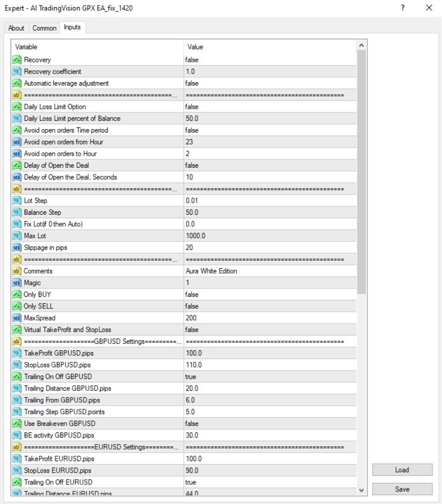Screen dimensions: 442x504
Task: Click the Recovery coefficient double-type icon
Action: click(17, 72)
